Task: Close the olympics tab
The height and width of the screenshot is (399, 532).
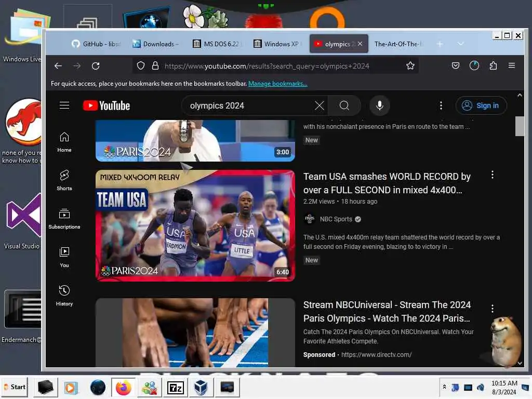Action: click(x=360, y=44)
